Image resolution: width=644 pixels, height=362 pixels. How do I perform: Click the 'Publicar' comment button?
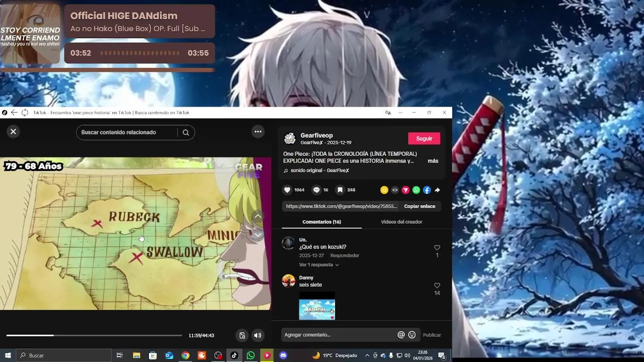pos(432,335)
